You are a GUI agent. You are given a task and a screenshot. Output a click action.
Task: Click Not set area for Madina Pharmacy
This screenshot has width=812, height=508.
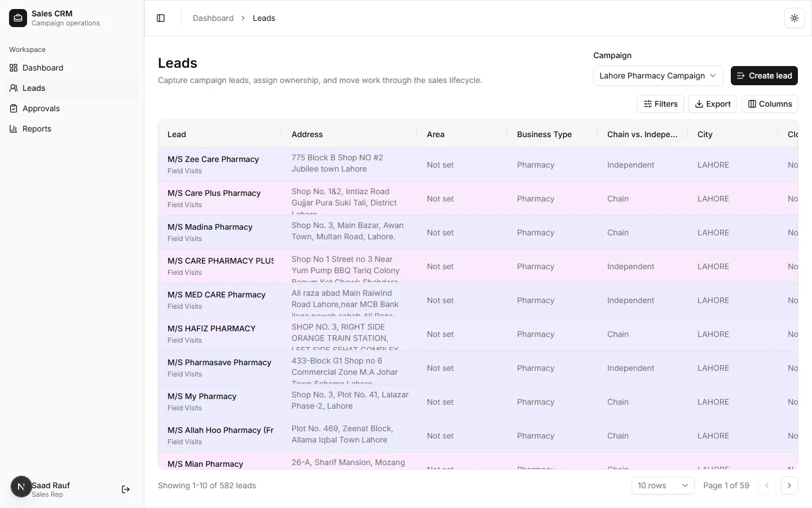pyautogui.click(x=440, y=233)
